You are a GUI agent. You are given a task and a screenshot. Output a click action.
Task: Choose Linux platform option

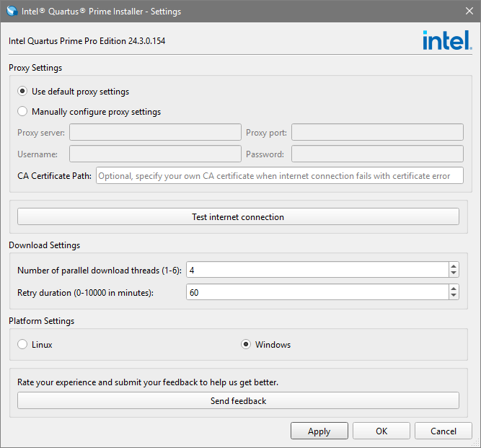pos(22,345)
